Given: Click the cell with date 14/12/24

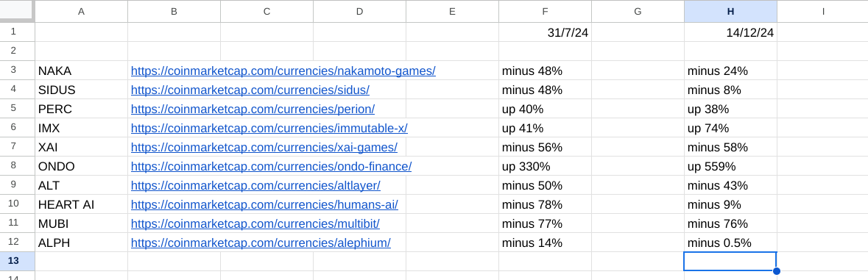Looking at the screenshot, I should point(730,32).
